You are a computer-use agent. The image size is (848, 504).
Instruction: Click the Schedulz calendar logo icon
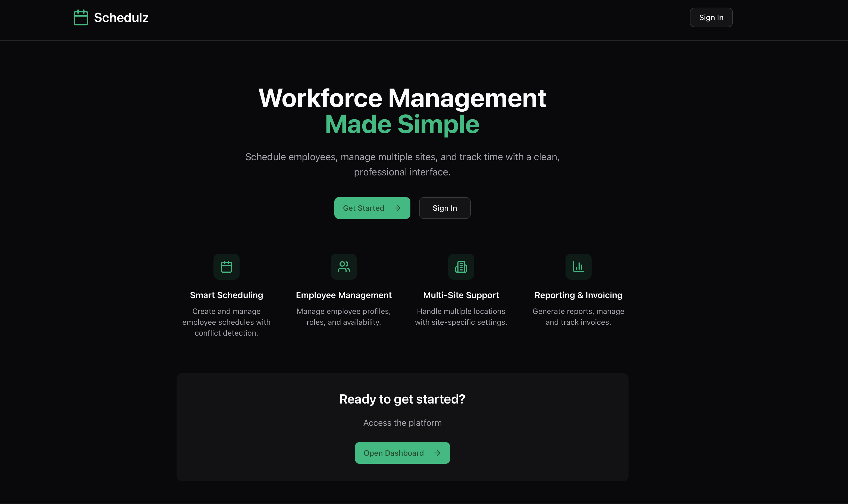[x=81, y=17]
